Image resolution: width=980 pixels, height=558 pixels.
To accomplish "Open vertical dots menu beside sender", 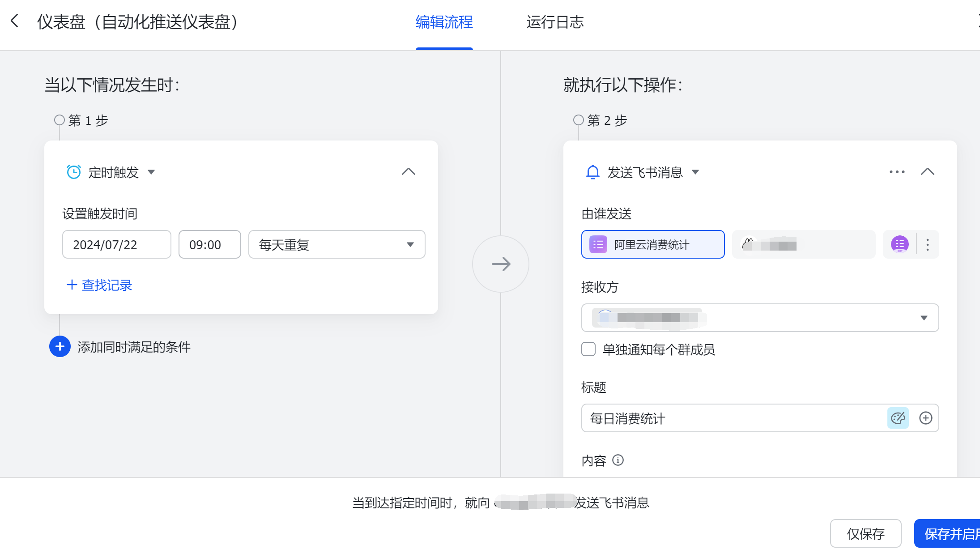I will point(928,244).
